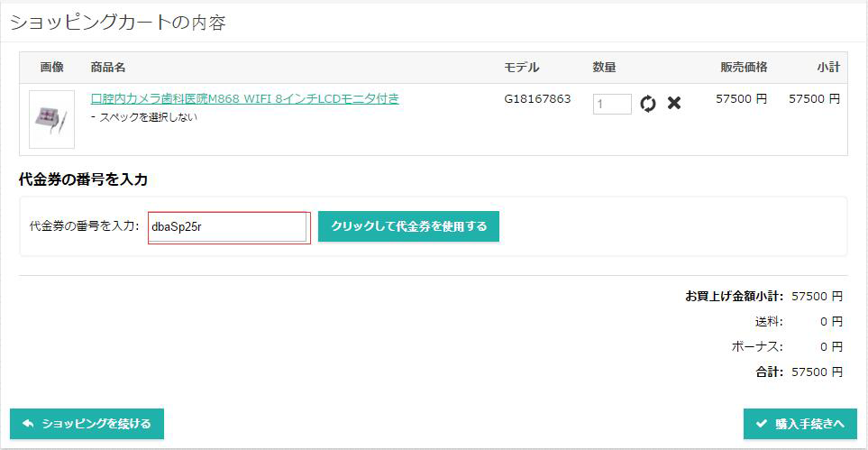The height and width of the screenshot is (450, 868).
Task: Click the お買上げ金額小計 label
Action: coord(734,297)
